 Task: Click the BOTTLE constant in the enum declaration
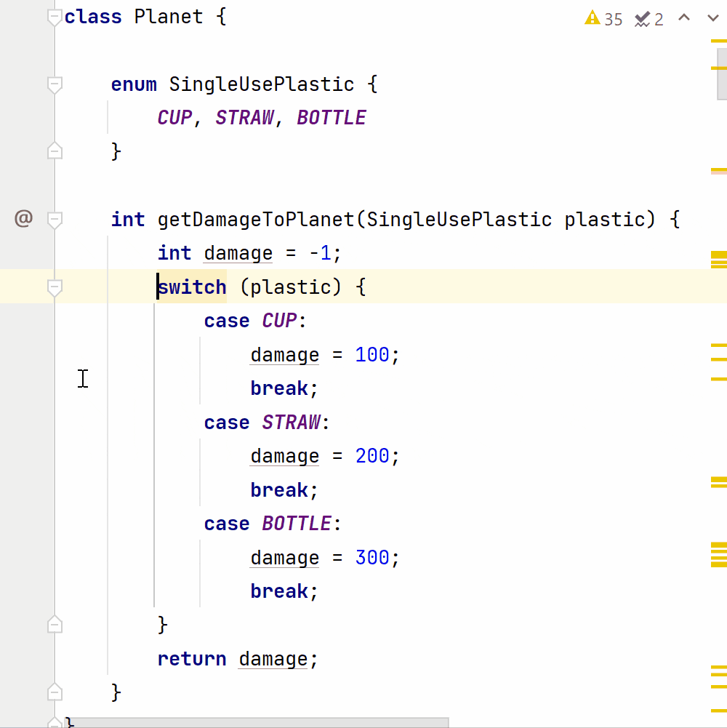coord(332,118)
